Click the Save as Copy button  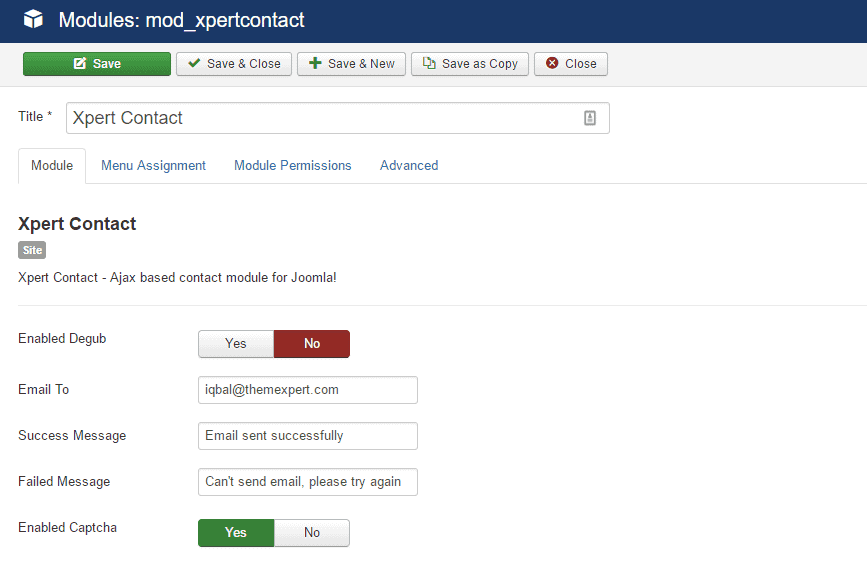coord(469,64)
